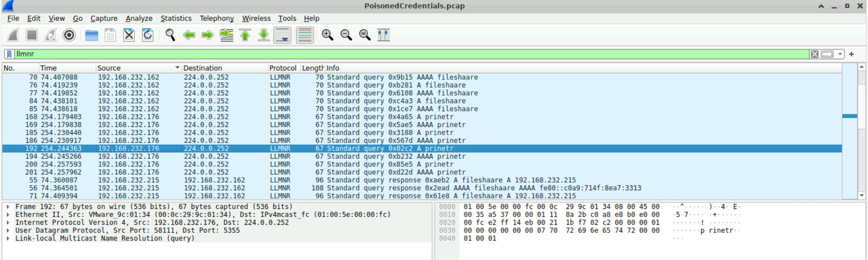Expand the Frame 192 details node
868x260 pixels.
8,207
